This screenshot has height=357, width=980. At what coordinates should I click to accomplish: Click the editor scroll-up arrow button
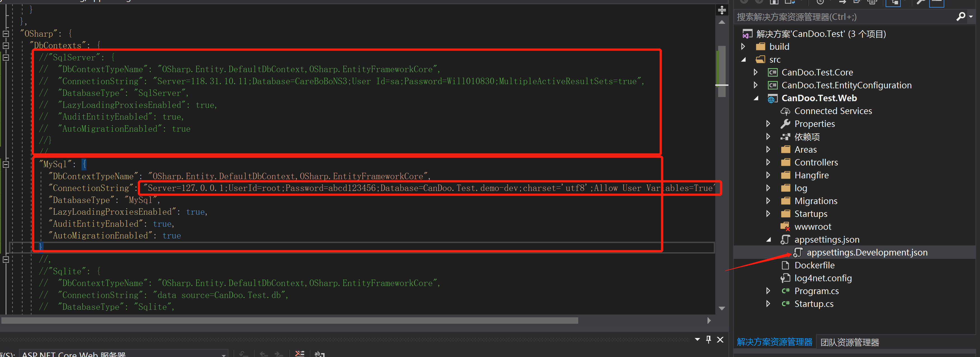[722, 22]
